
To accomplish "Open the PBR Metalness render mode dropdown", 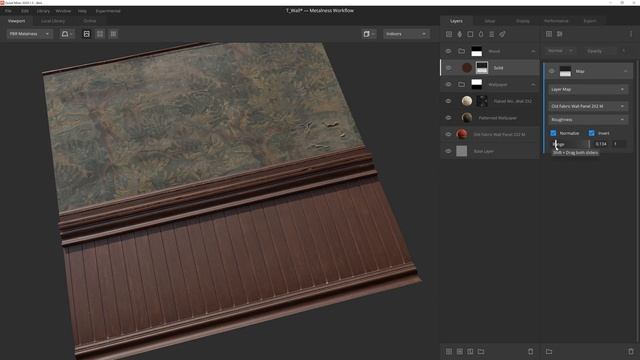I will (x=29, y=34).
